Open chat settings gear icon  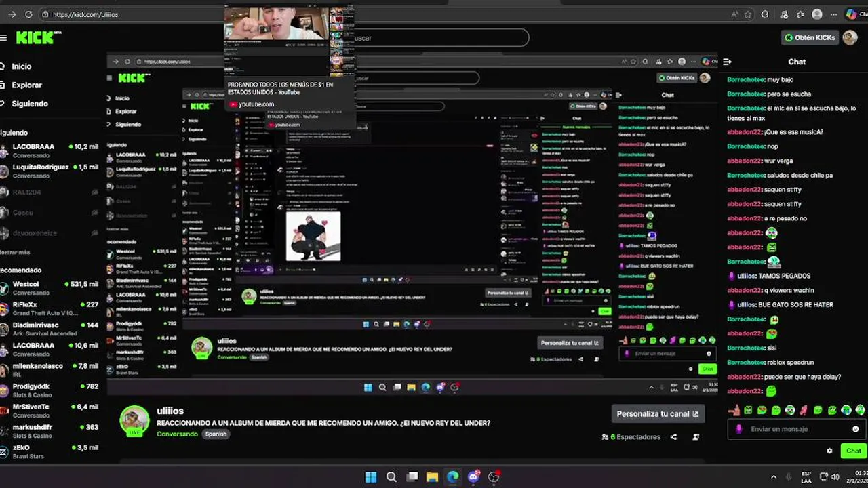pyautogui.click(x=829, y=451)
